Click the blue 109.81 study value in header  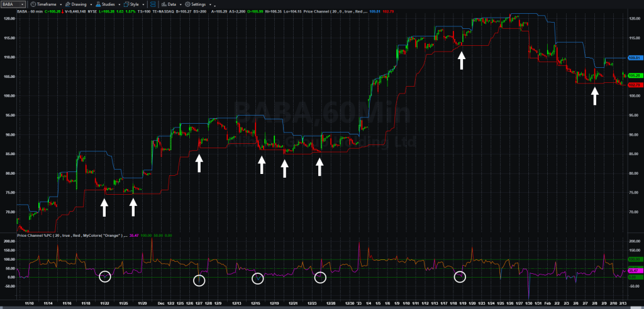pos(375,11)
